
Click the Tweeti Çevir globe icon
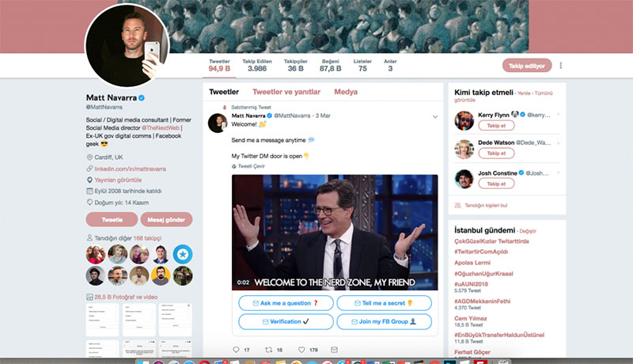(x=233, y=166)
